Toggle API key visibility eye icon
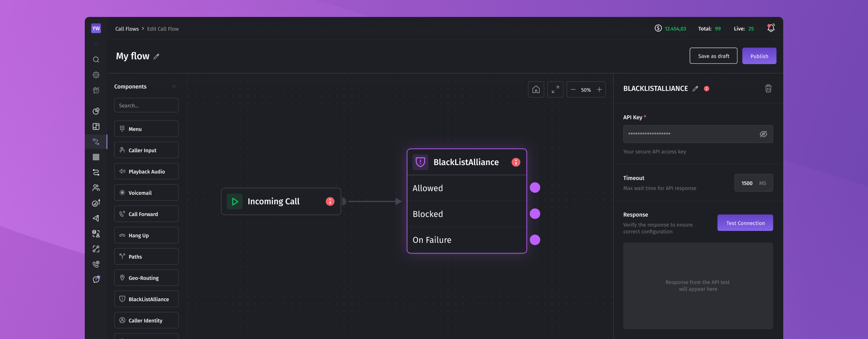 [x=763, y=134]
